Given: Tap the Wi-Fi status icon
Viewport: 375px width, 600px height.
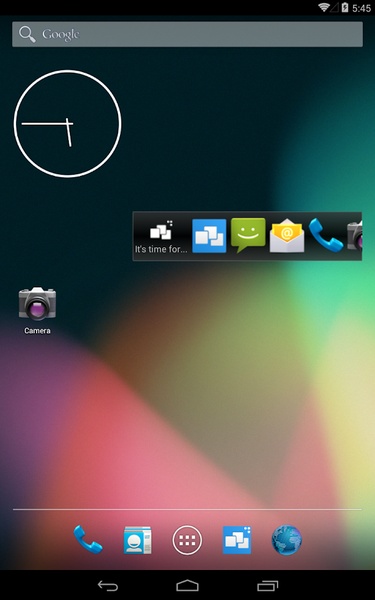Looking at the screenshot, I should [324, 7].
